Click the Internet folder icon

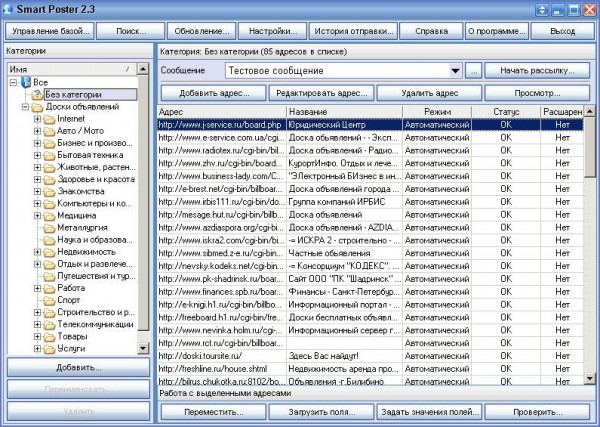click(49, 119)
